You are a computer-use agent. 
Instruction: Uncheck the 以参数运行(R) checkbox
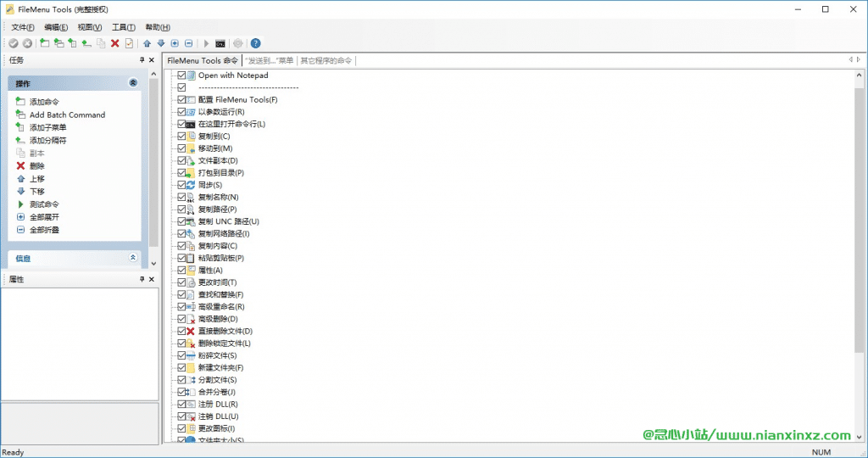click(x=181, y=112)
